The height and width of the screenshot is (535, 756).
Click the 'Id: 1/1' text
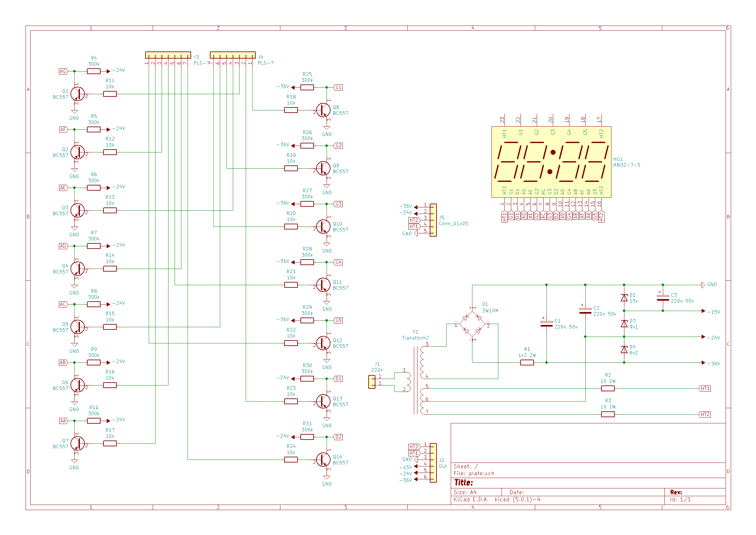(680, 500)
